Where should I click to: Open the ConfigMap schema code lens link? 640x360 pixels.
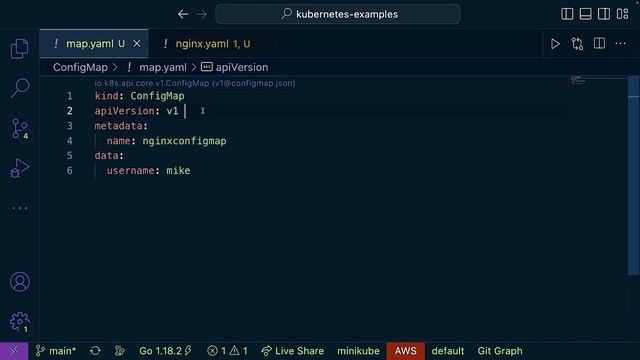[195, 83]
